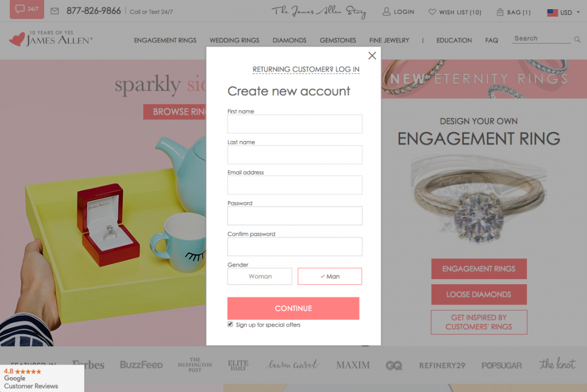Select Woman as gender
The image size is (587, 392).
(260, 276)
